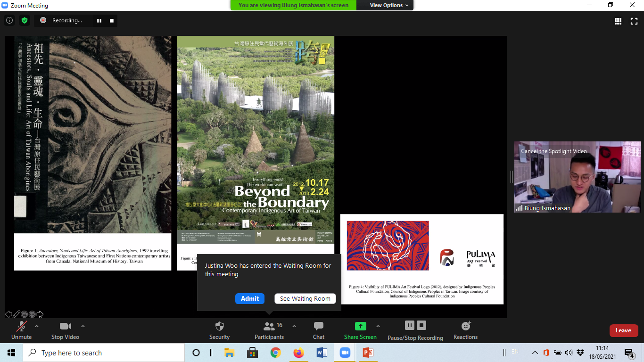Unmute the microphone
The height and width of the screenshot is (362, 644).
tap(22, 330)
